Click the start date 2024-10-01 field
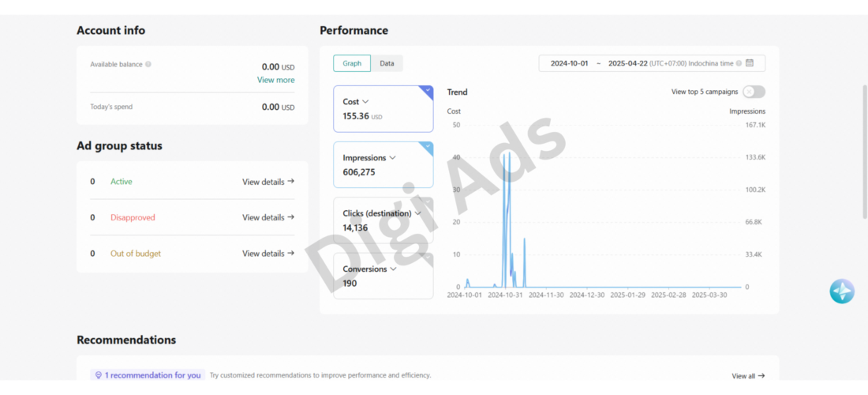Viewport: 868px width, 395px height. pyautogui.click(x=569, y=63)
